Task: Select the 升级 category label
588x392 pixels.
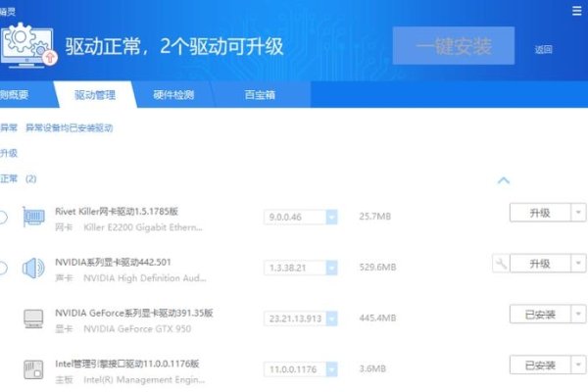Action: click(x=9, y=153)
